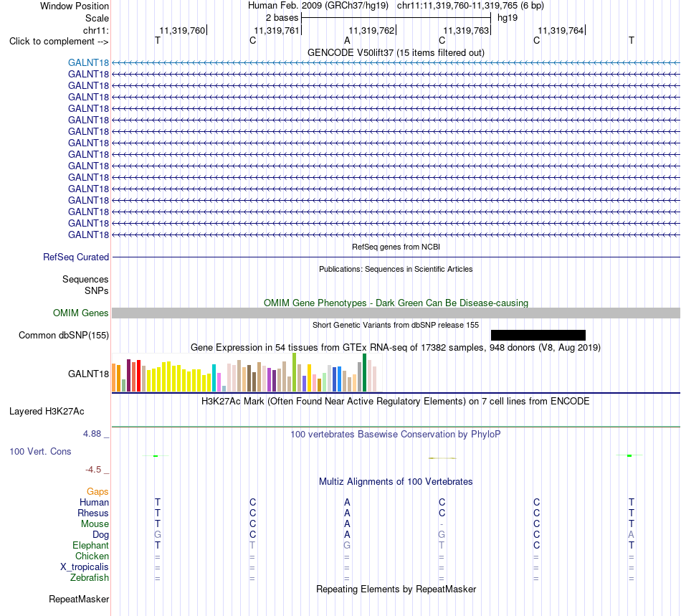Click the SNPs label of Publications track

pyautogui.click(x=97, y=290)
